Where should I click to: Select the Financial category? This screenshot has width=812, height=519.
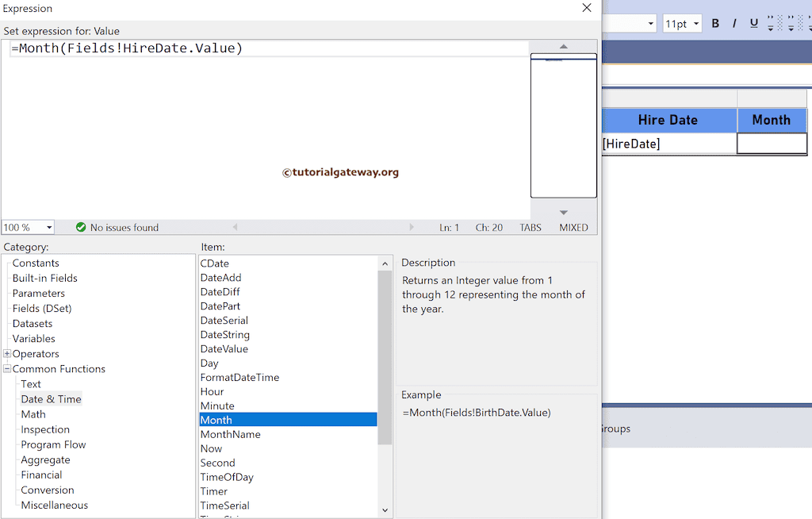coord(41,475)
